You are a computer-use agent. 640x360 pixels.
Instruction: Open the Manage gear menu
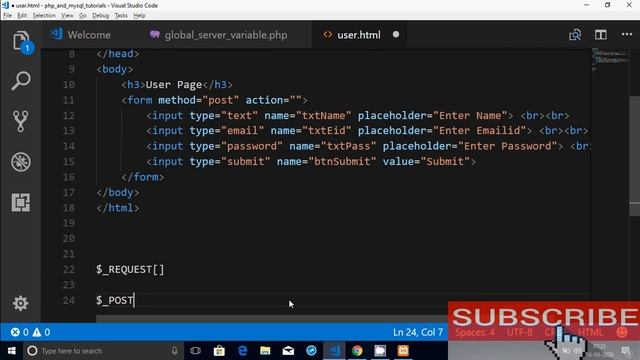[20, 303]
